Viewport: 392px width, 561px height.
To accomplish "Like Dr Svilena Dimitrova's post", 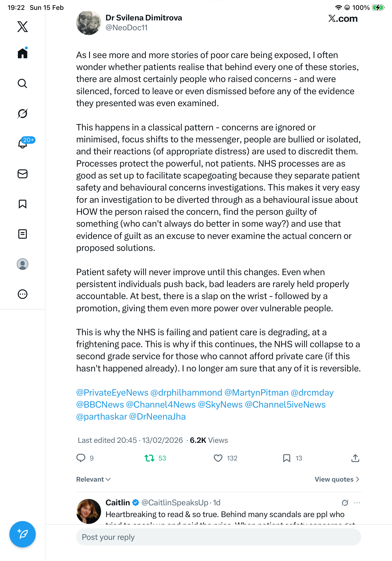I will (218, 458).
